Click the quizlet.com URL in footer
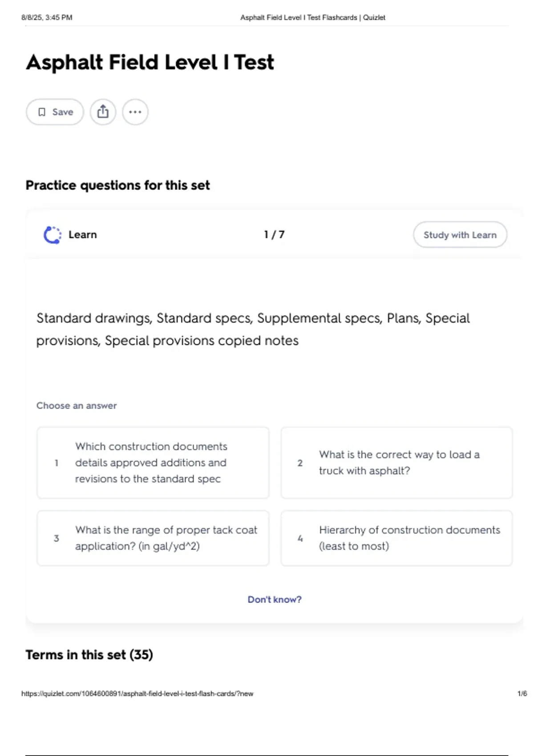534x756 pixels. [137, 693]
